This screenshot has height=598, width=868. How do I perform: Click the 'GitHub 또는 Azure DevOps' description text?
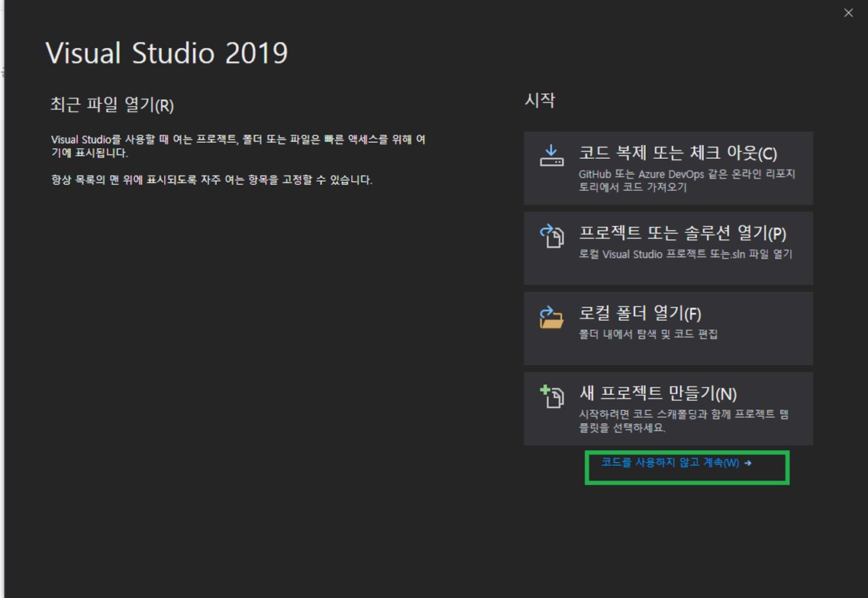pos(687,180)
